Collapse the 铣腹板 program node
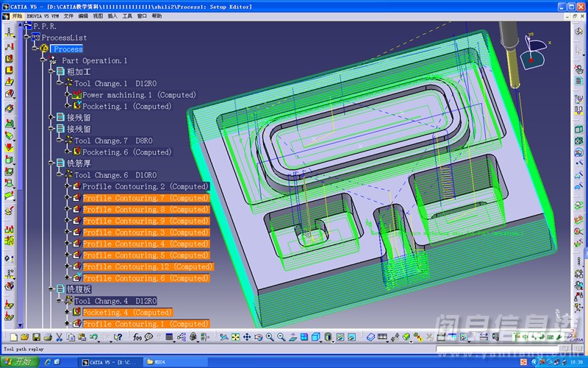This screenshot has height=368, width=588. [51, 289]
